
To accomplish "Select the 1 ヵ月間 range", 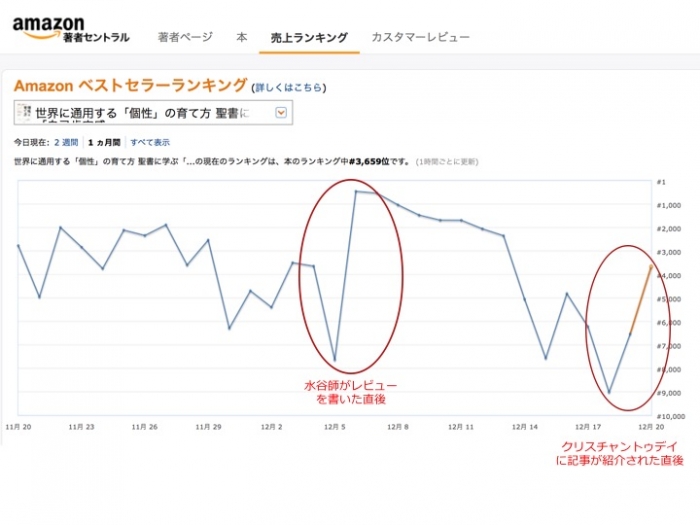I will tap(104, 142).
